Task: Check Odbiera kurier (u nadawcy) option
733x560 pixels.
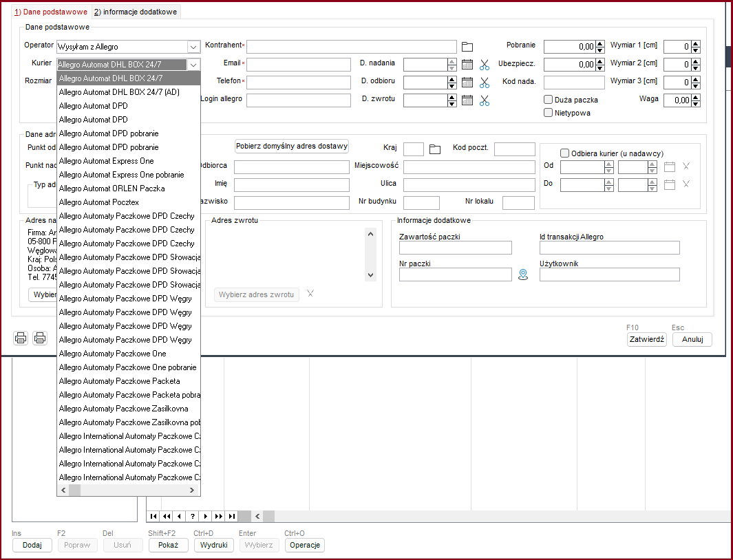Action: point(565,153)
